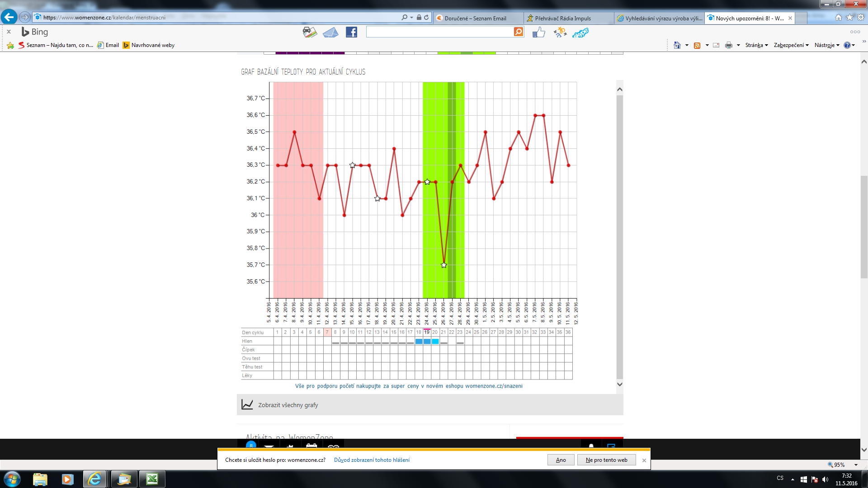Toggle Ovu test cell under cycle day 1

click(x=277, y=358)
